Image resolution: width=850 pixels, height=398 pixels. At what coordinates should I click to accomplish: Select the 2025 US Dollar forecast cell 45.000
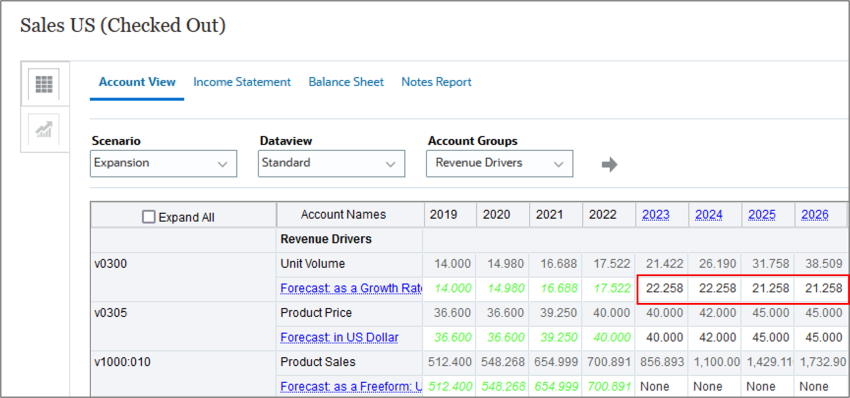coord(769,337)
